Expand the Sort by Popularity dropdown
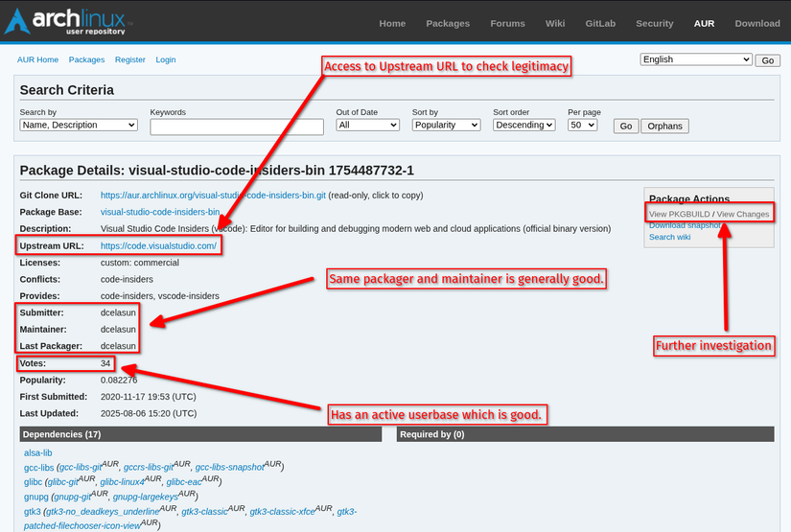 [x=446, y=125]
